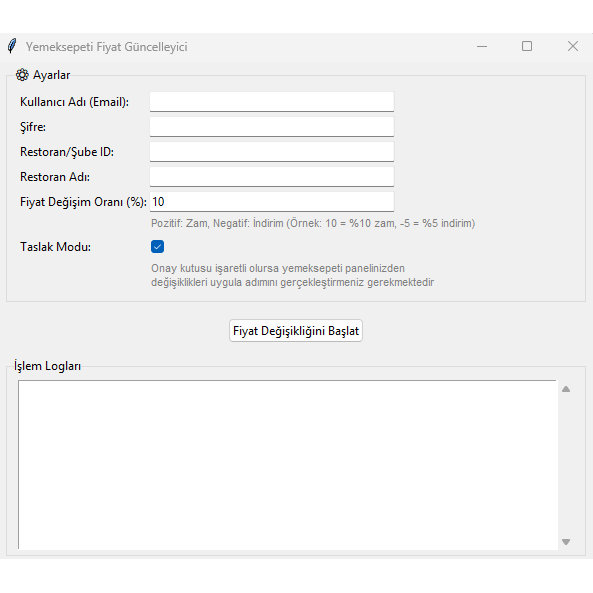
Task: Click the Şifre label
Action: (33, 127)
